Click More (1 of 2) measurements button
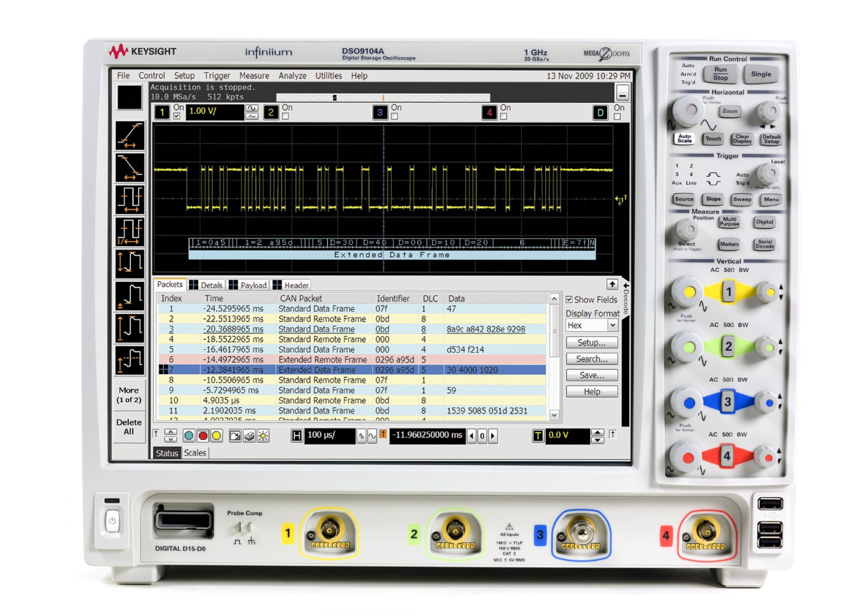The width and height of the screenshot is (856, 616). coord(129,394)
